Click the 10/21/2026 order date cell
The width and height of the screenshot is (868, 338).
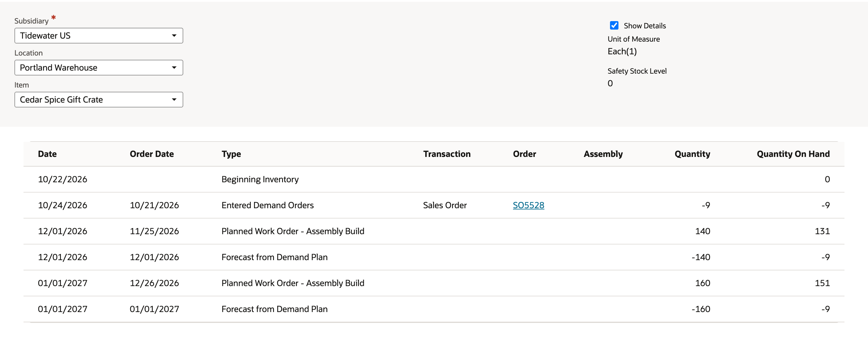pos(154,205)
